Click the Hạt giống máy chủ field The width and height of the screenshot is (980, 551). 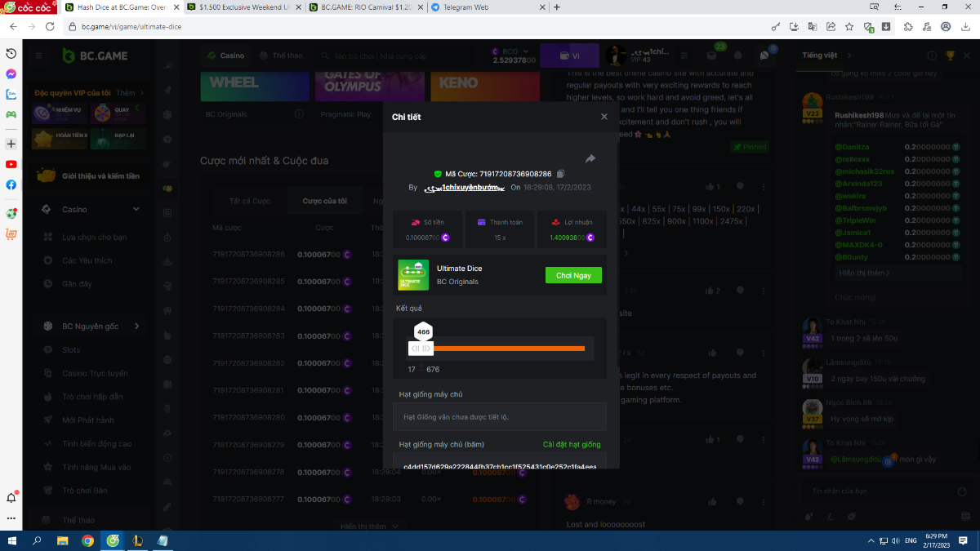tap(500, 417)
